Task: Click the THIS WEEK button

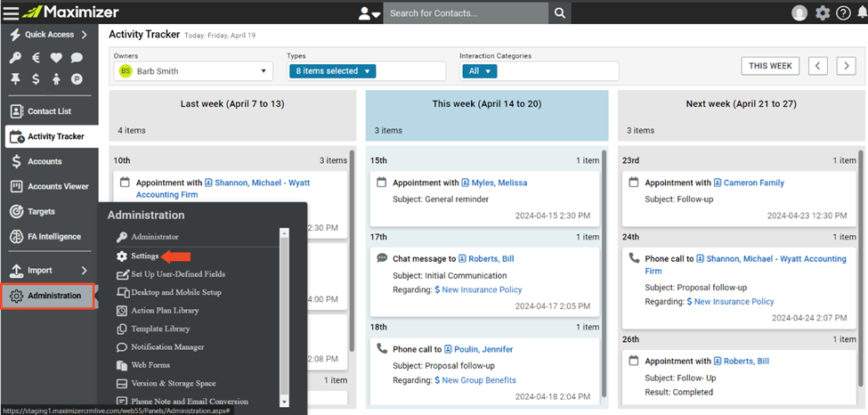Action: tap(770, 65)
